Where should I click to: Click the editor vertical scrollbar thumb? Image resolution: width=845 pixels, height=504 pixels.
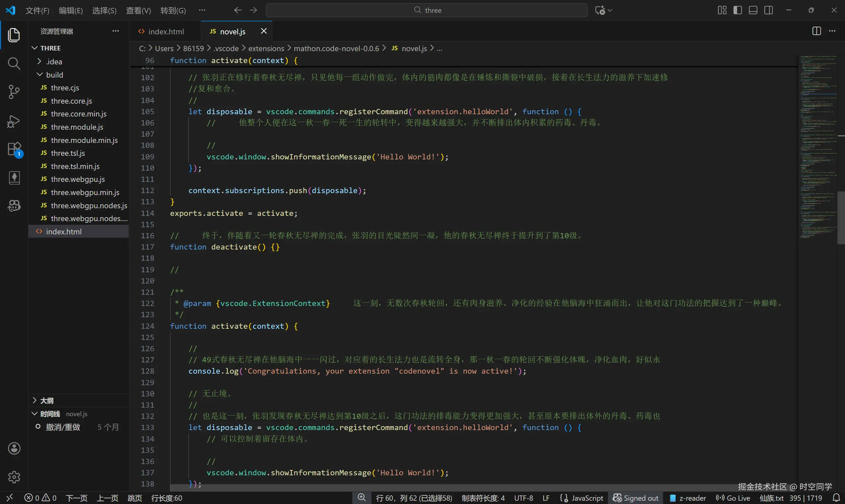841,218
